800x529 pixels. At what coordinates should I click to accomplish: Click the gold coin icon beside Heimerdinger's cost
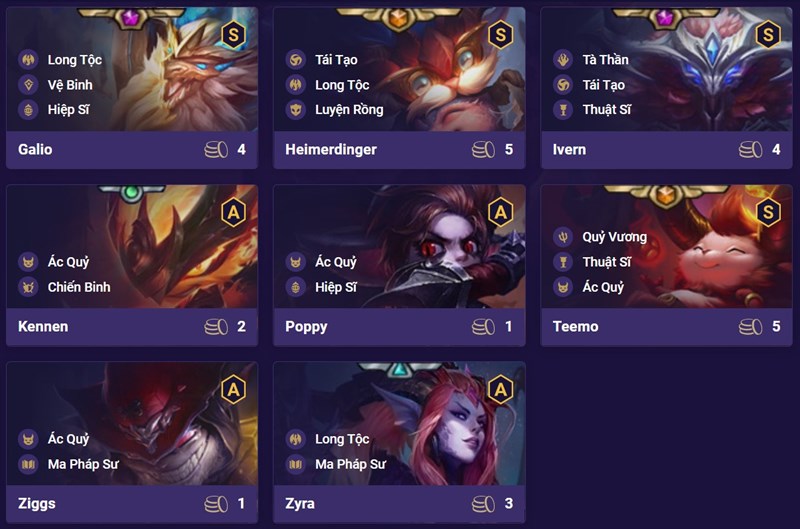pyautogui.click(x=483, y=149)
